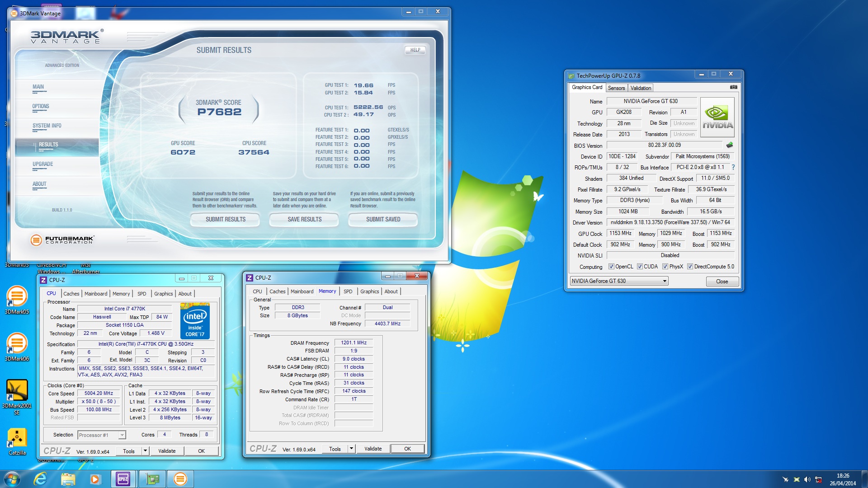This screenshot has height=488, width=868.
Task: Click the CPU score 37564
Action: [x=254, y=152]
